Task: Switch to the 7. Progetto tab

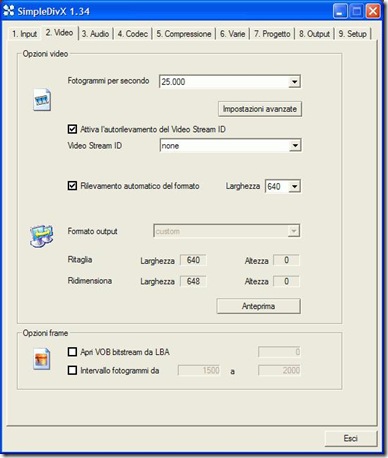Action: (272, 34)
